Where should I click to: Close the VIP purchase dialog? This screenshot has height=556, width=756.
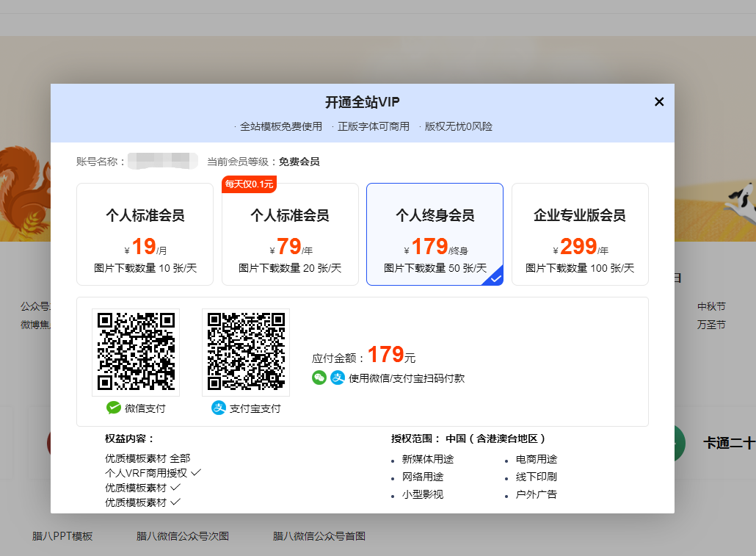(659, 102)
